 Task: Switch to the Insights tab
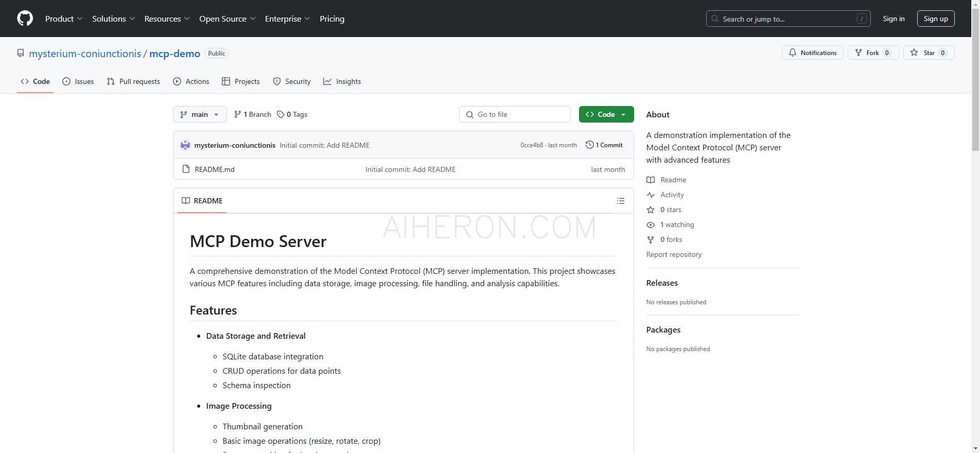click(x=342, y=81)
